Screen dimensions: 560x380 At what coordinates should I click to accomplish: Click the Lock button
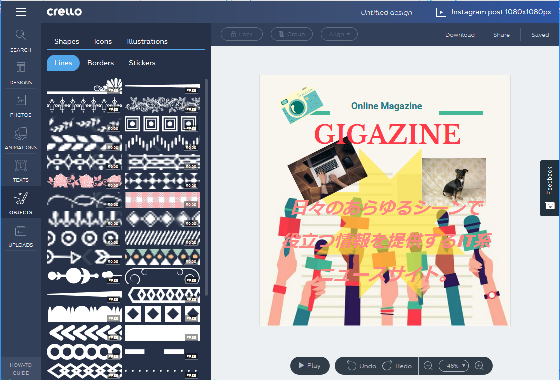pos(242,34)
